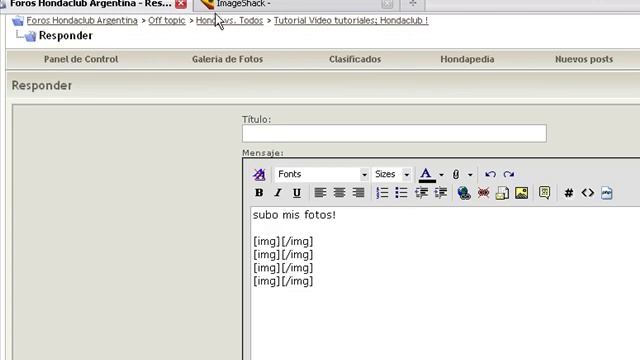
Task: Insert an unordered bullet list
Action: 401,193
